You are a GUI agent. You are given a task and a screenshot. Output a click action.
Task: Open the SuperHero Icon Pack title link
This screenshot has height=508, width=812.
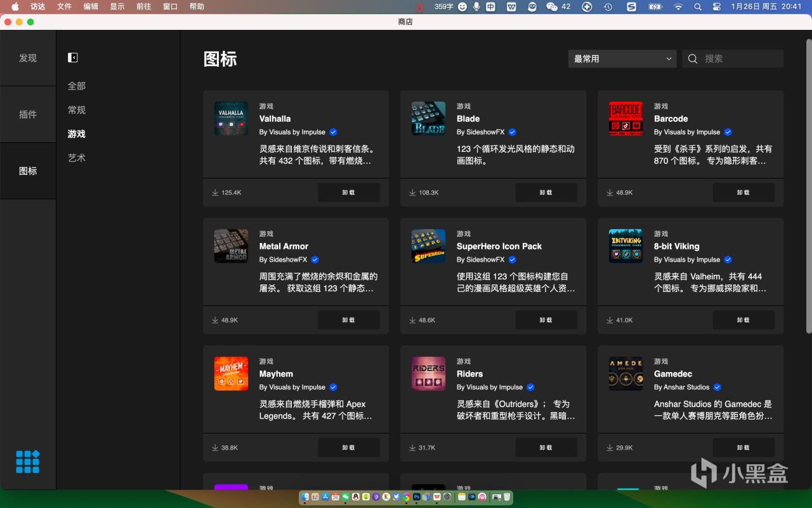499,246
